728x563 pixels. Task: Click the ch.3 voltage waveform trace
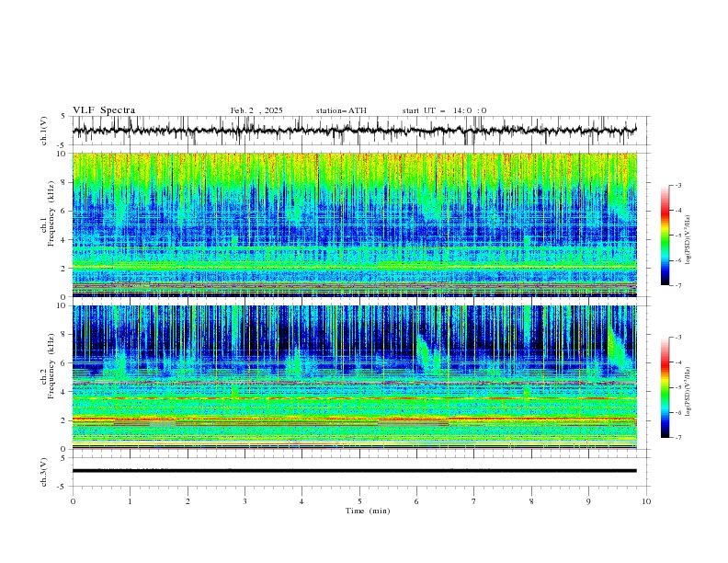coord(355,471)
